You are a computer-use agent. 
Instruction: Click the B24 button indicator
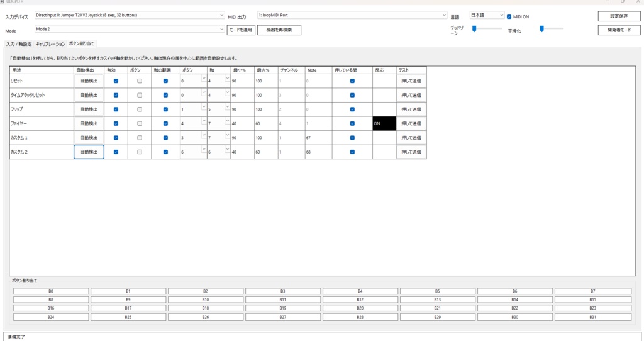(51, 317)
